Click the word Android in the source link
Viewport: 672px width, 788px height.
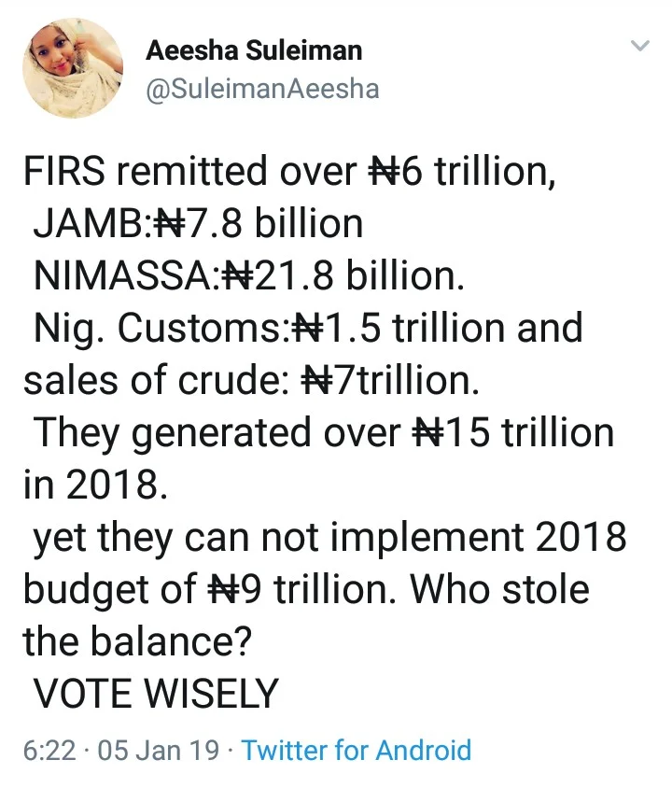click(x=424, y=751)
